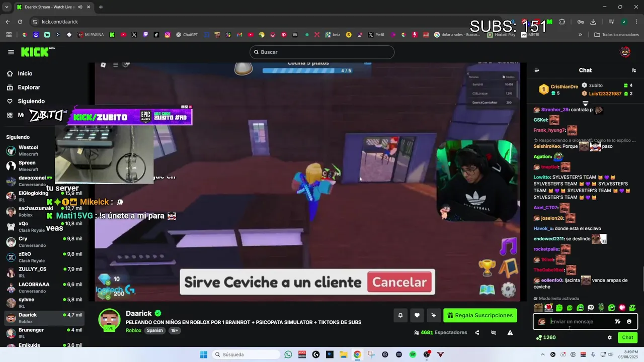Open Spotify from the taskbar
The width and height of the screenshot is (644, 362).
pyautogui.click(x=413, y=354)
